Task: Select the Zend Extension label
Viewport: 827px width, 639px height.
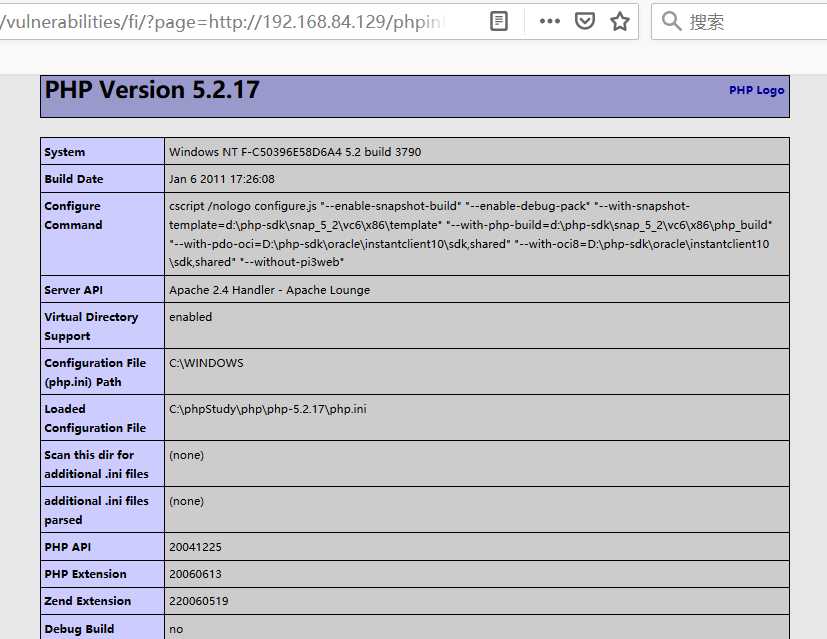Action: [x=88, y=601]
